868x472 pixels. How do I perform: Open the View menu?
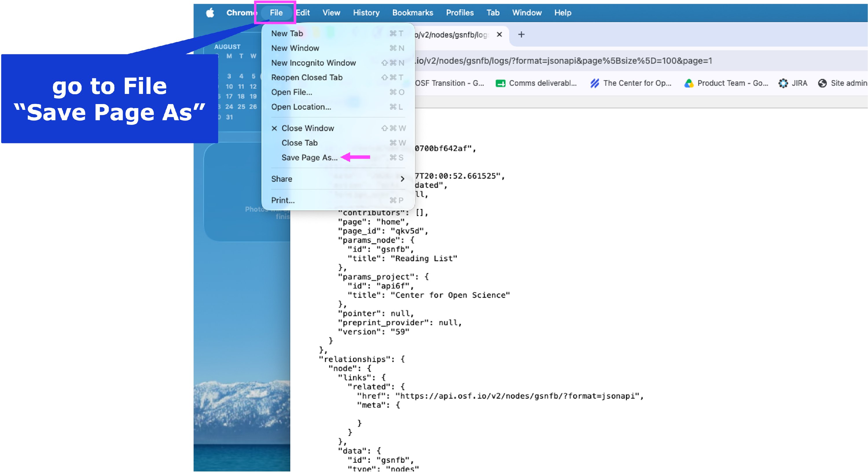331,13
